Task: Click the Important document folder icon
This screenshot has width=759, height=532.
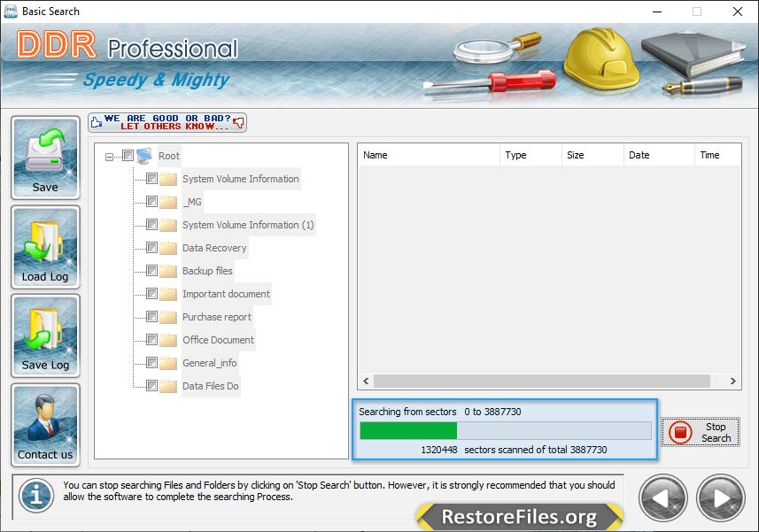Action: pyautogui.click(x=168, y=294)
